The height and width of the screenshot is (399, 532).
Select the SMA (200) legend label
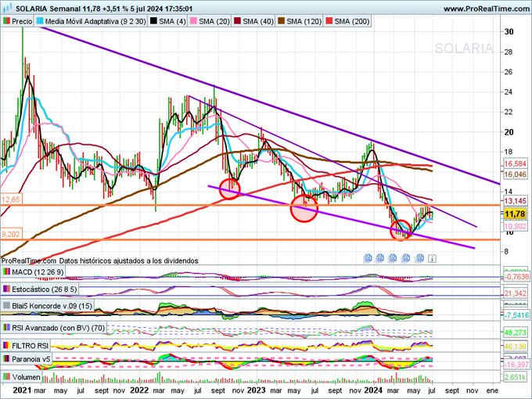pyautogui.click(x=351, y=21)
